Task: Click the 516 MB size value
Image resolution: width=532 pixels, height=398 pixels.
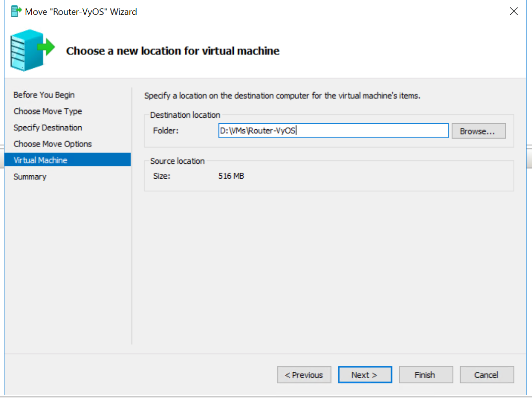Action: coord(231,176)
